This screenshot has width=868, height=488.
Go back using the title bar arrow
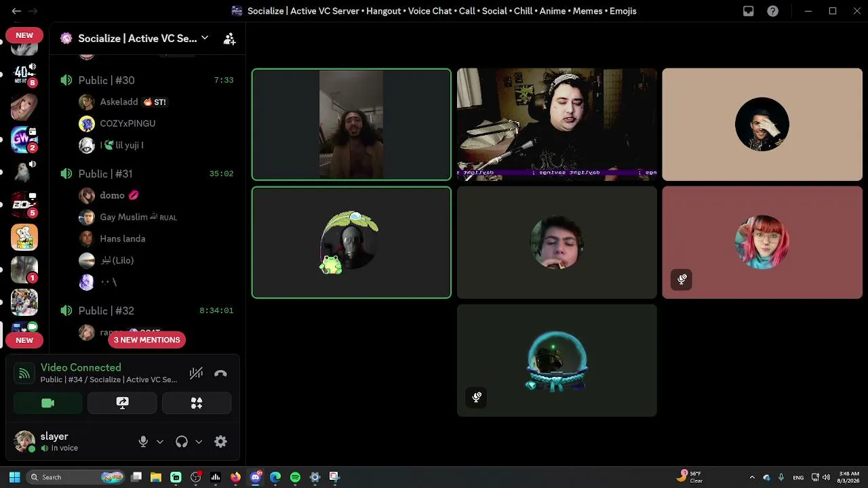pos(16,11)
